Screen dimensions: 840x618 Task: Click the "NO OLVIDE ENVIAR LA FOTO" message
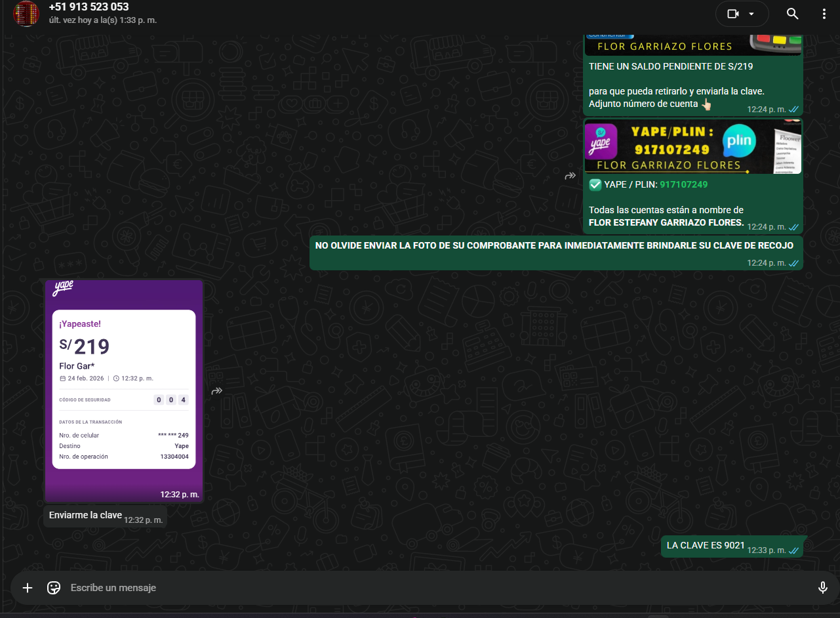[x=554, y=246]
